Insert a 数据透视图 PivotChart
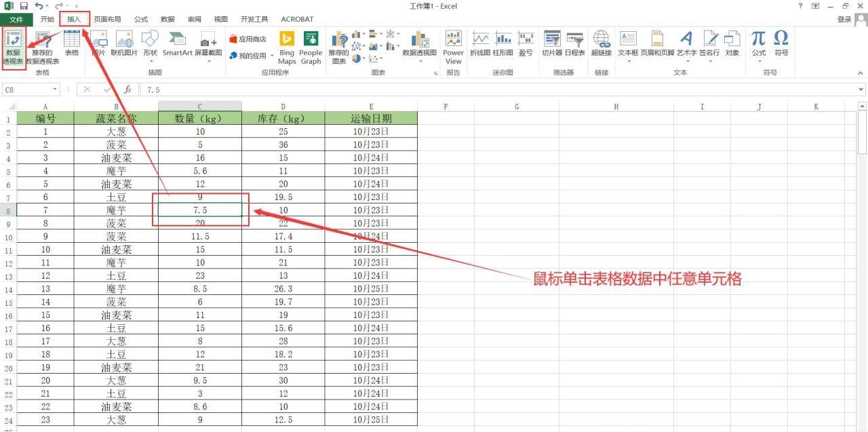Screen dimensions: 868x432 [420, 46]
